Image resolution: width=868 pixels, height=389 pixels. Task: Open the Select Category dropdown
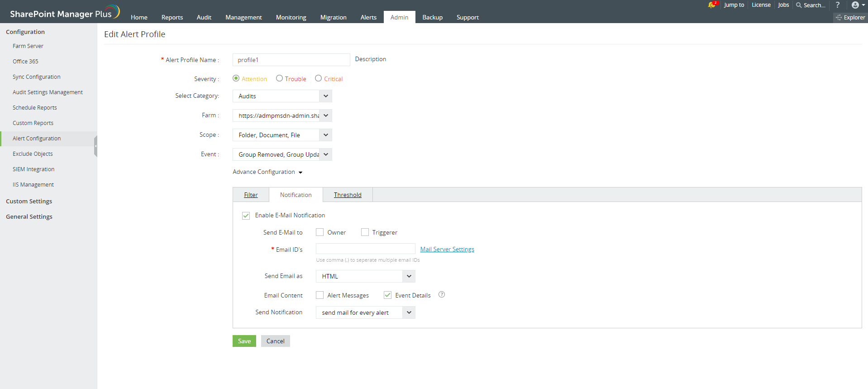point(282,96)
